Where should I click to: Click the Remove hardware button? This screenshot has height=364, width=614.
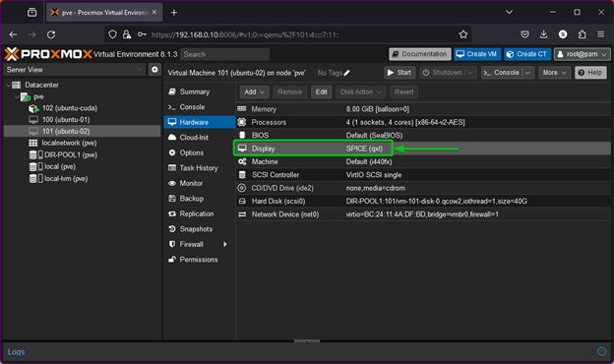[289, 91]
